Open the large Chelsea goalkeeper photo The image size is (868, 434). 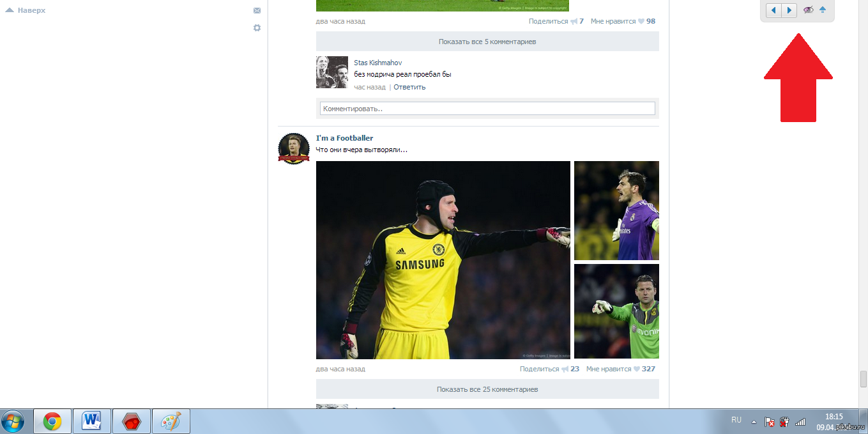click(x=443, y=260)
